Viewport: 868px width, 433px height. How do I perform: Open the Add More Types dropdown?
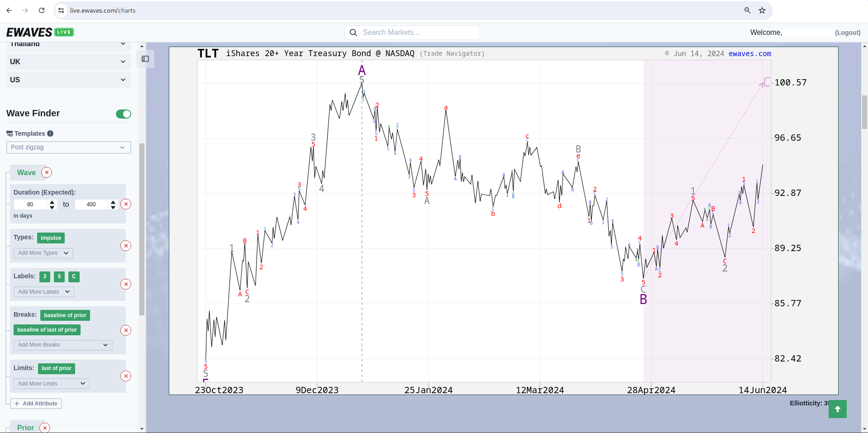43,253
